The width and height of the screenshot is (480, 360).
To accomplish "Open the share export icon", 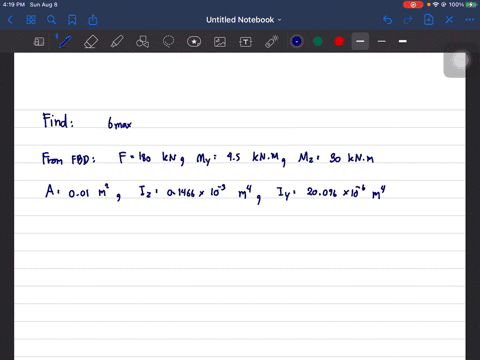I will tap(93, 20).
